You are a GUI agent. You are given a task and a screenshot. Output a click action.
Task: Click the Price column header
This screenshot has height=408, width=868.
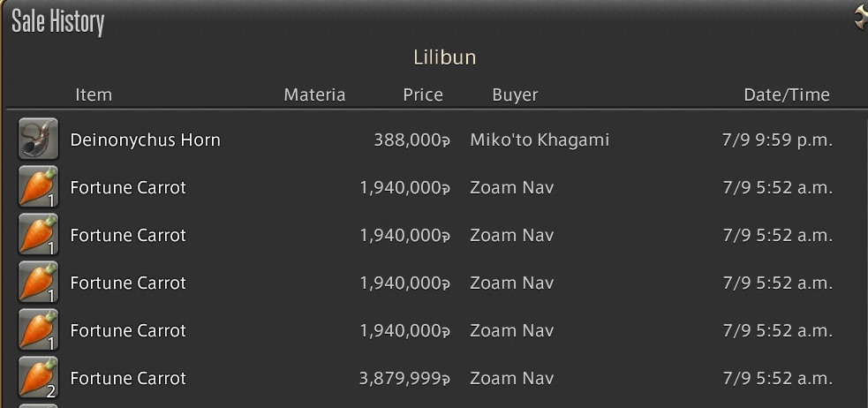coord(423,94)
